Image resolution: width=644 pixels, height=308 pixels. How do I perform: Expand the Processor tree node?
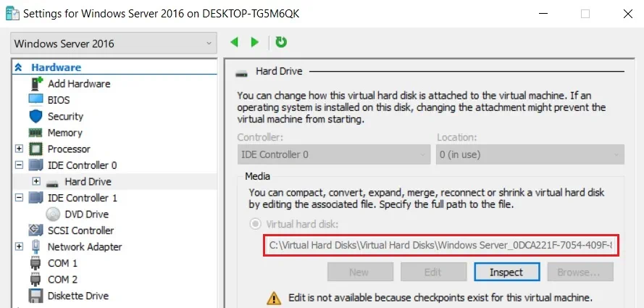coord(19,149)
